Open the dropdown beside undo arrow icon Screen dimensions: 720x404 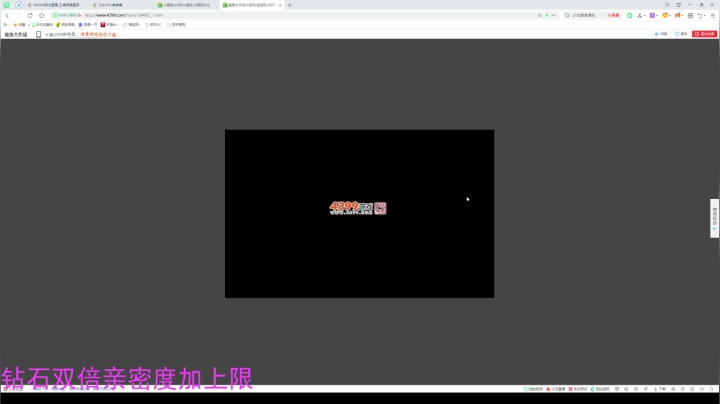[x=705, y=16]
